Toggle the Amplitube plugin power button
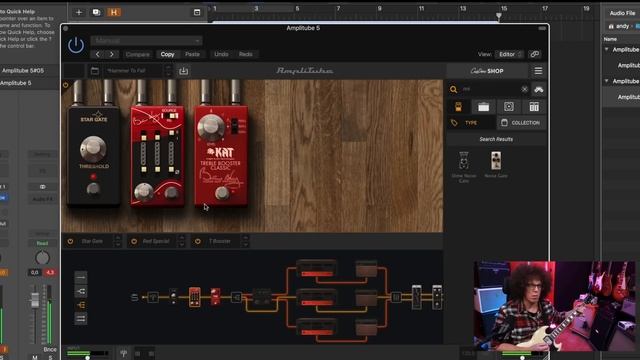This screenshot has height=360, width=640. pyautogui.click(x=76, y=45)
